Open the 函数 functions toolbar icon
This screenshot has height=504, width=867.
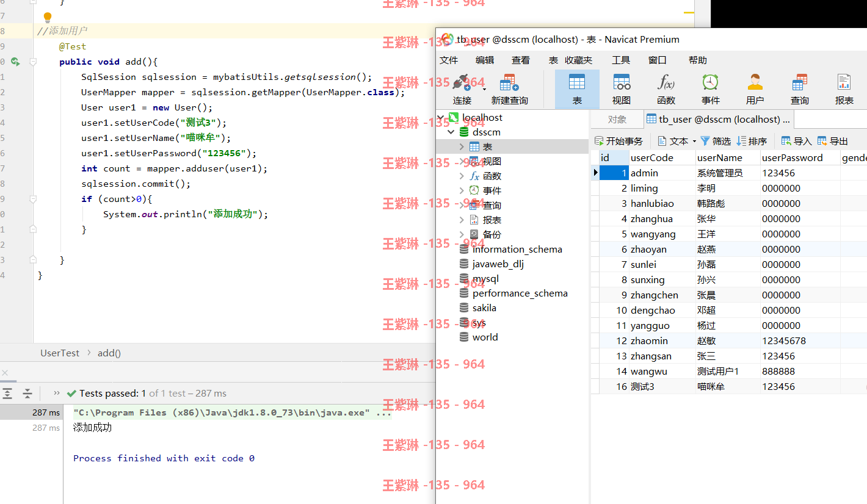click(666, 82)
